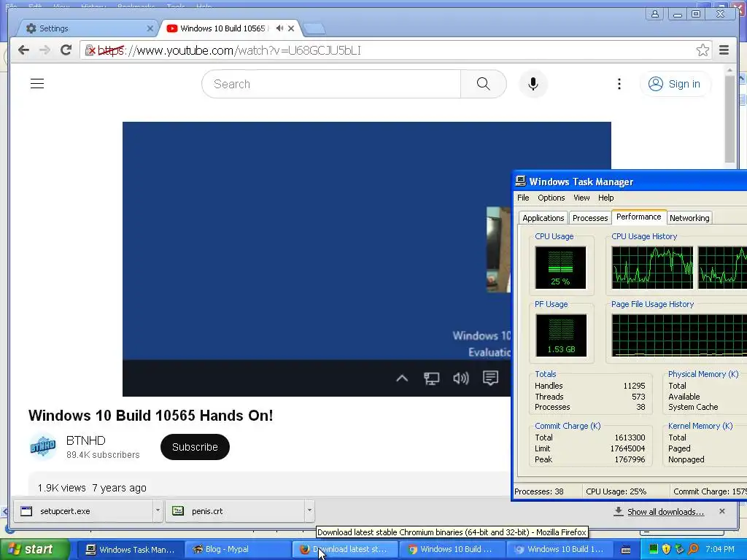Open the BTNHD channel name link

pyautogui.click(x=86, y=440)
